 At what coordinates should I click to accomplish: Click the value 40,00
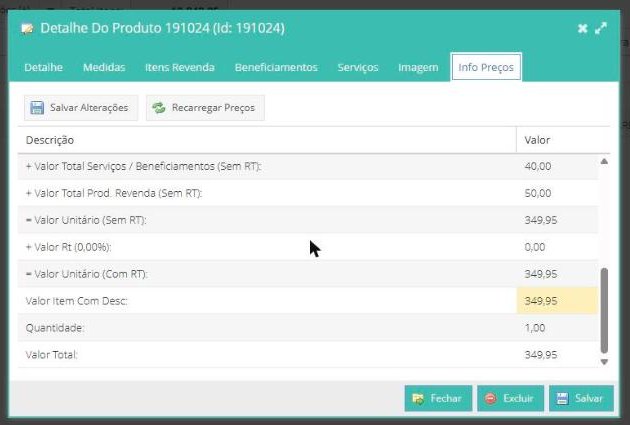[538, 166]
